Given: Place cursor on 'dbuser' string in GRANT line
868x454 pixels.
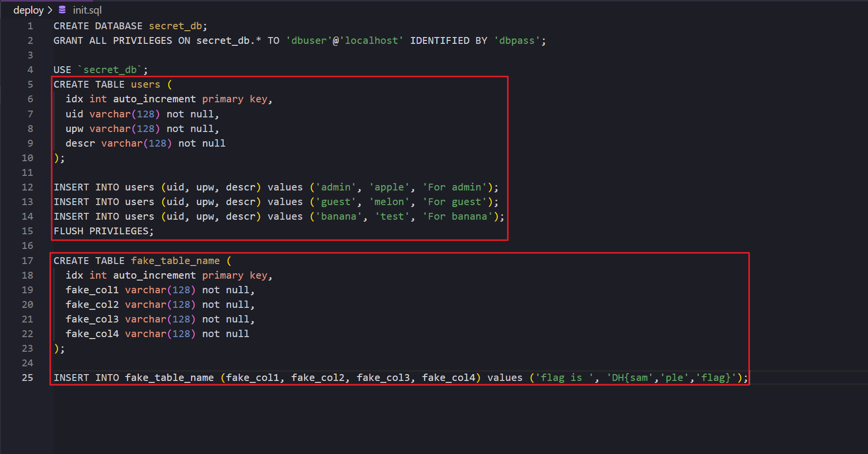Looking at the screenshot, I should (x=309, y=40).
